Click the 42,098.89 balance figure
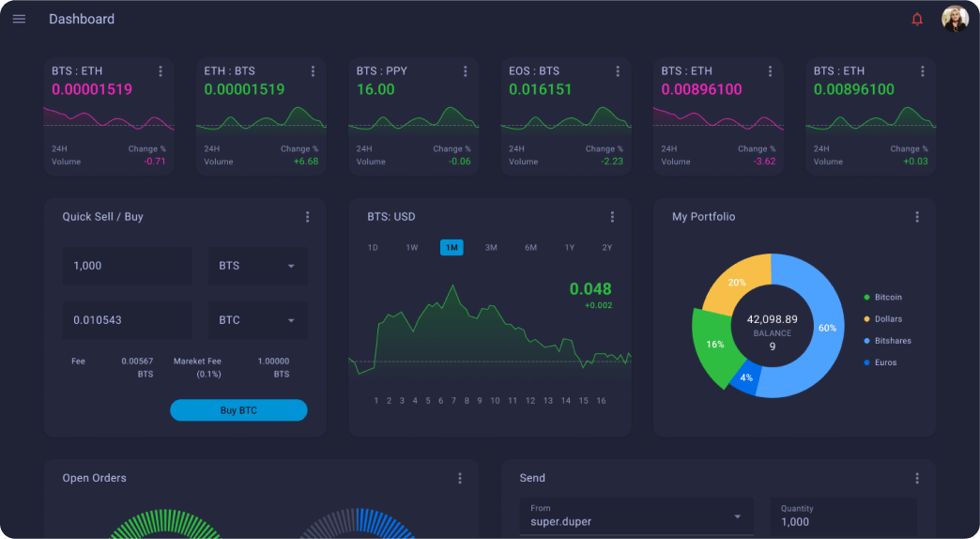 tap(773, 319)
